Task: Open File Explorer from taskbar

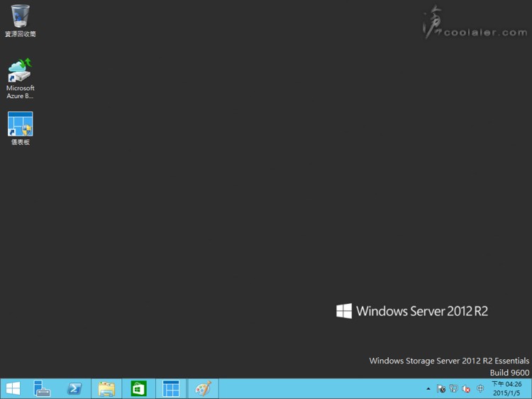Action: (x=106, y=389)
